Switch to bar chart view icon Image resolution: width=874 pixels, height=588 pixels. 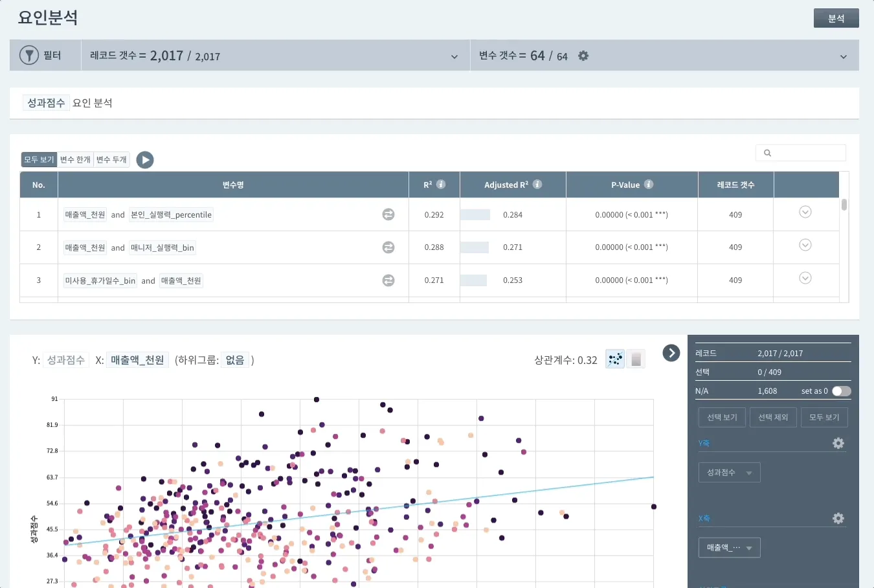[636, 359]
